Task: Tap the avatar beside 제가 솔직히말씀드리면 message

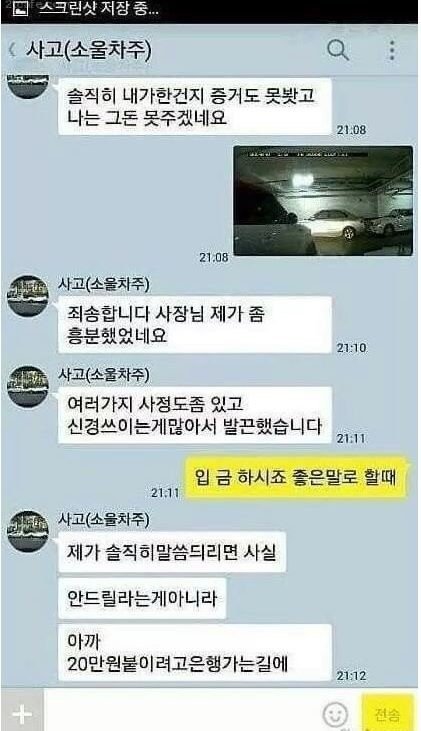Action: 28,531
